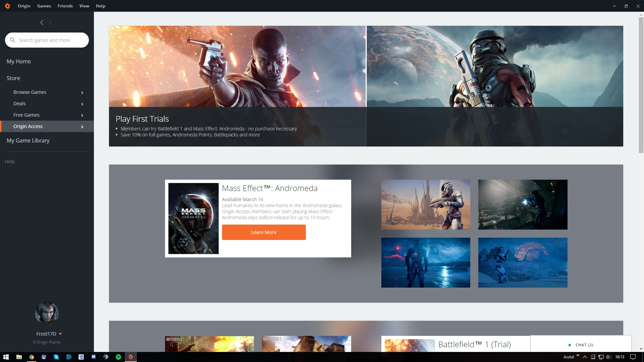Open the desert alien structure screenshot thumbnail
644x362 pixels.
426,204
